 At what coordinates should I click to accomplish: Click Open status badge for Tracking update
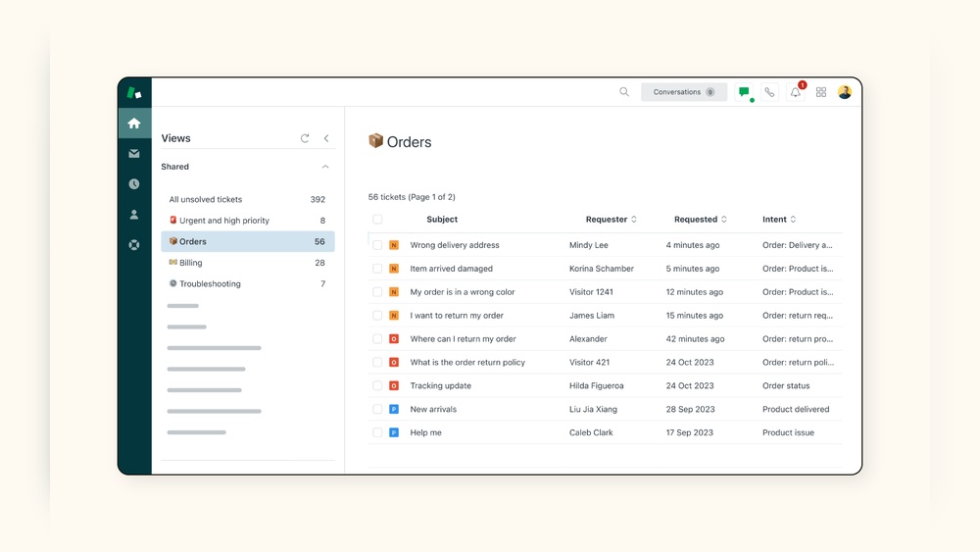tap(394, 385)
